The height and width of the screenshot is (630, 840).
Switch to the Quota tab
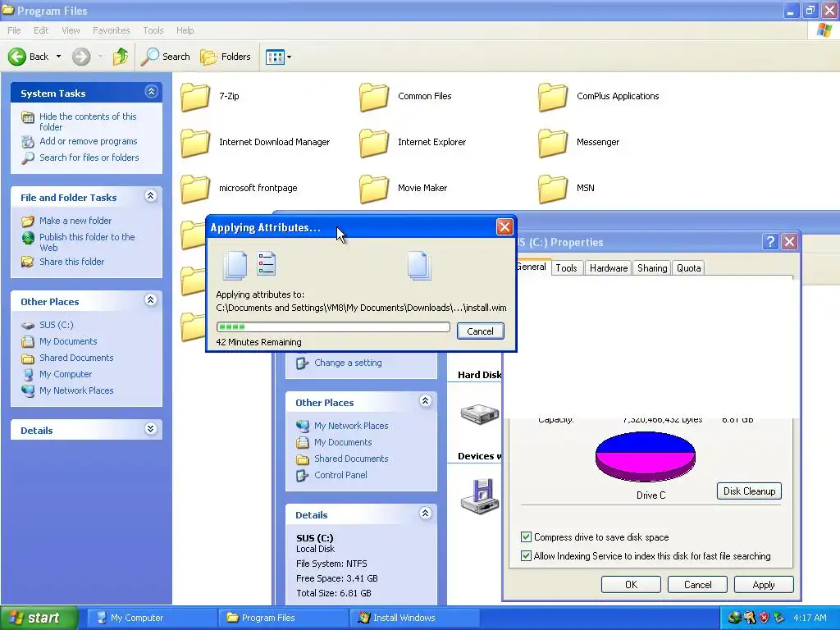688,268
